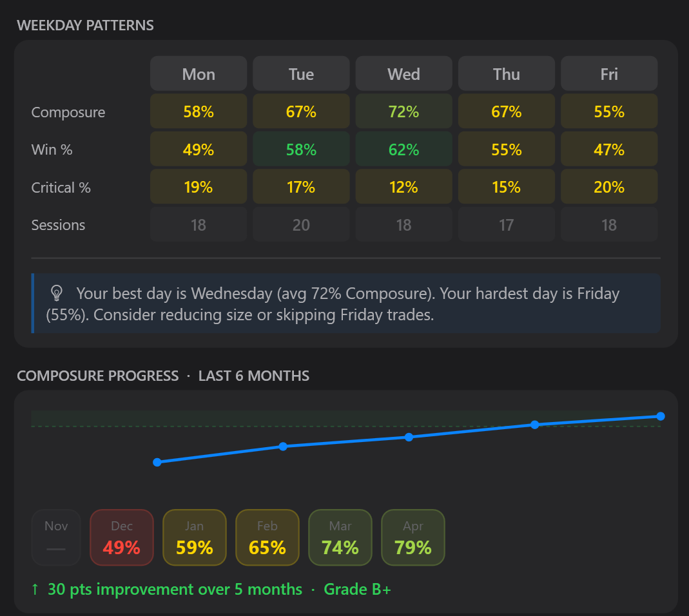Viewport: 689px width, 616px height.
Task: Open the Apr 79% month card
Action: click(x=413, y=537)
